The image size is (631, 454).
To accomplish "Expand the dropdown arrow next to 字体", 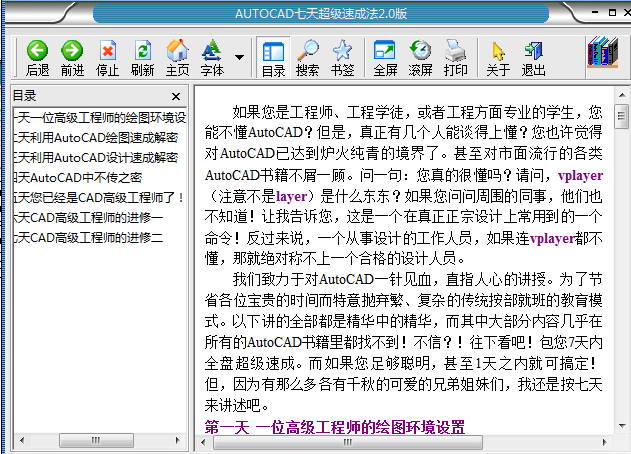I will pyautogui.click(x=239, y=57).
